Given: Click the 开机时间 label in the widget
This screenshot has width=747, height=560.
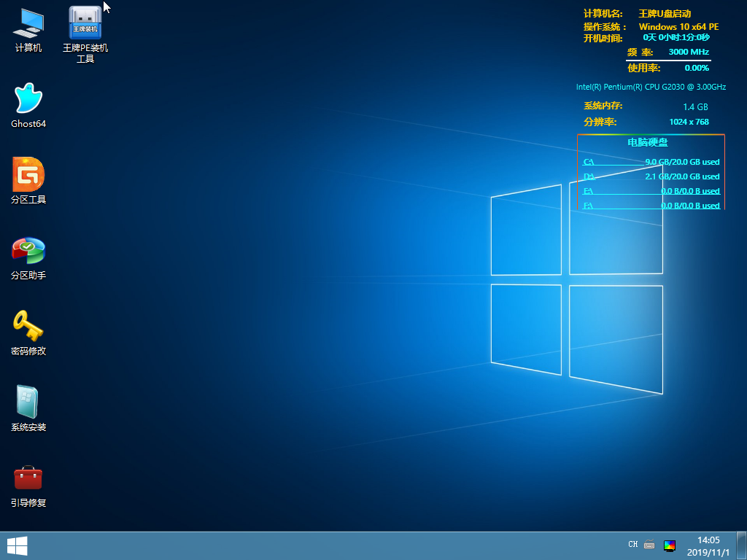Looking at the screenshot, I should (x=603, y=39).
